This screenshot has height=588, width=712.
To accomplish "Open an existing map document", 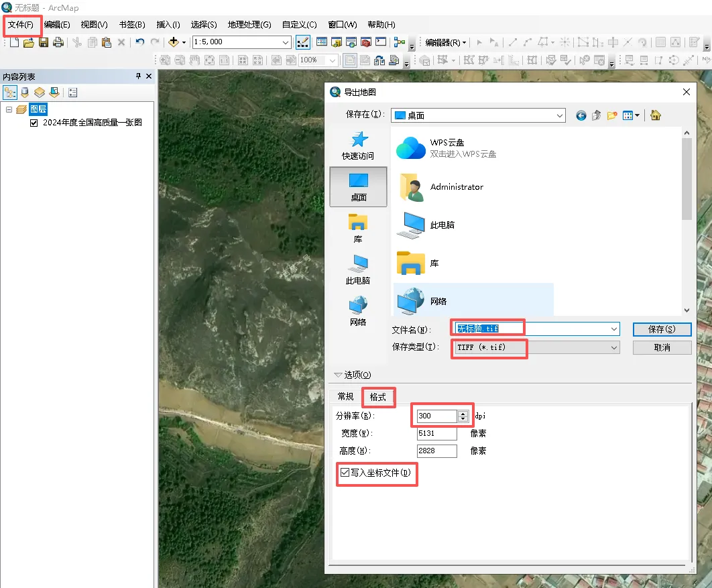I will click(x=29, y=42).
